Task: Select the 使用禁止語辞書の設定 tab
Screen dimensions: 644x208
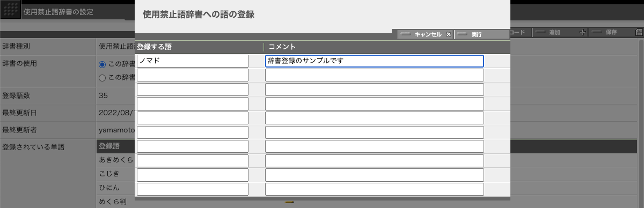Action: pyautogui.click(x=58, y=12)
